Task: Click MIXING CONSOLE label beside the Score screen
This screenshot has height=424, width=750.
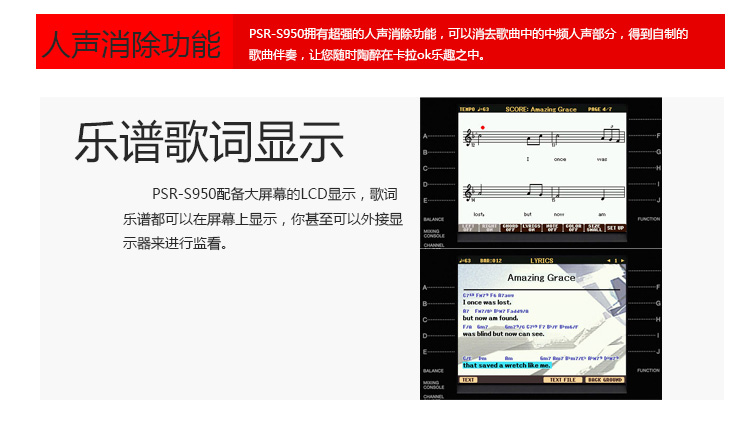Action: point(434,234)
